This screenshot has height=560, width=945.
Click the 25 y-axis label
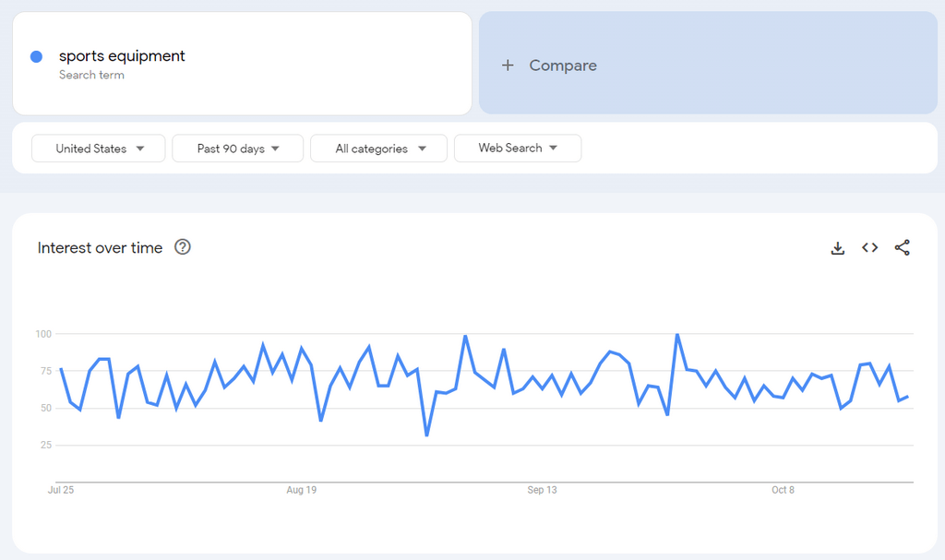click(x=46, y=445)
